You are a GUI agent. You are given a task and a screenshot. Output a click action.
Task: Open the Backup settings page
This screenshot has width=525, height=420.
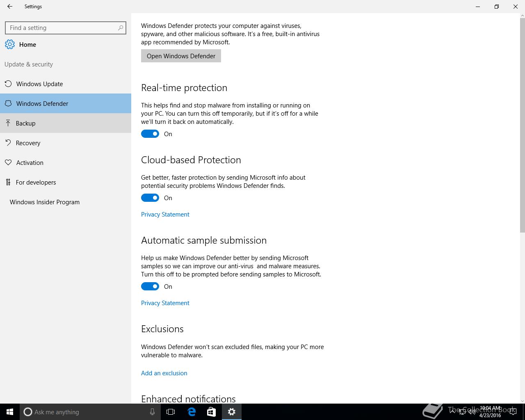coord(66,123)
